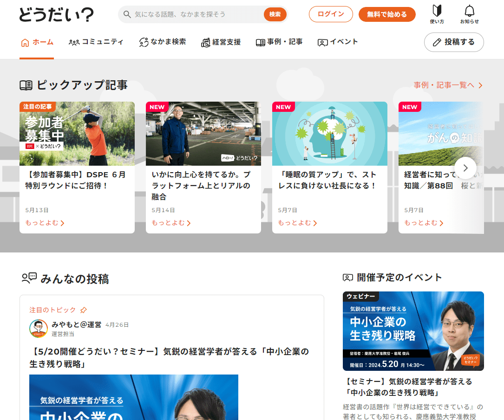
Task: Open 事例・記事一覧へ link with chevron
Action: 448,85
